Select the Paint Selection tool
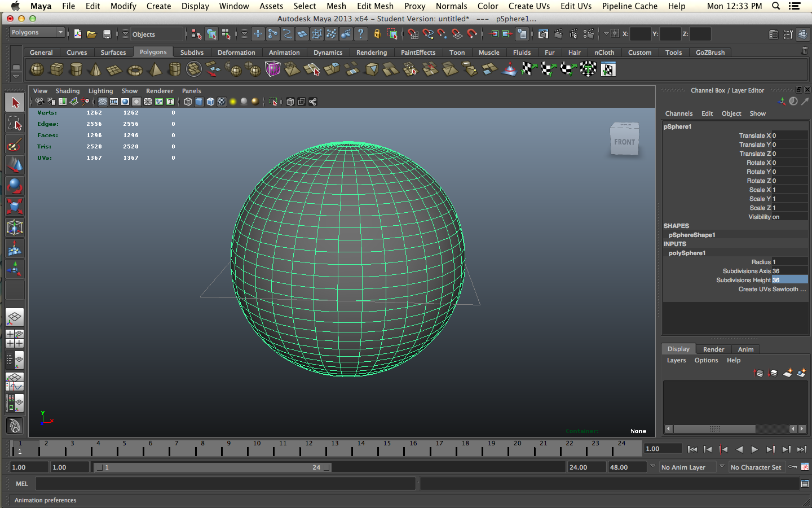The height and width of the screenshot is (508, 812). pyautogui.click(x=15, y=144)
